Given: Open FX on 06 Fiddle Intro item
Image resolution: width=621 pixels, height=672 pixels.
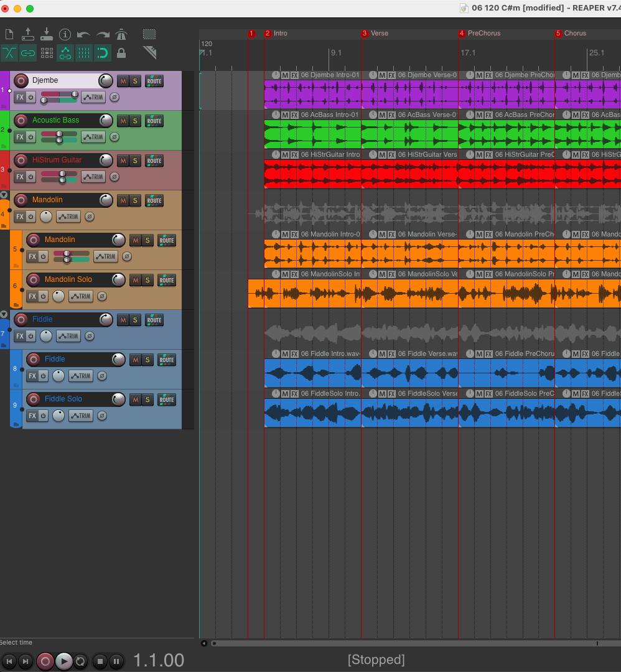Looking at the screenshot, I should (x=295, y=354).
